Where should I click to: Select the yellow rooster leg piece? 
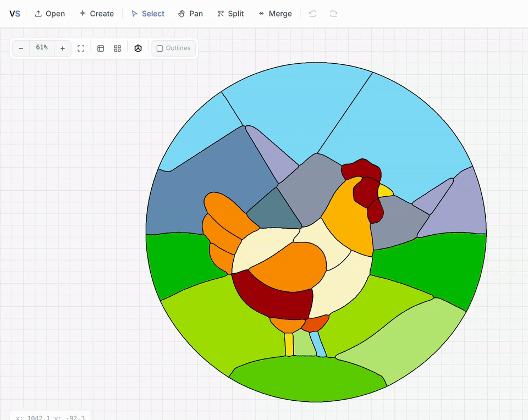point(289,344)
